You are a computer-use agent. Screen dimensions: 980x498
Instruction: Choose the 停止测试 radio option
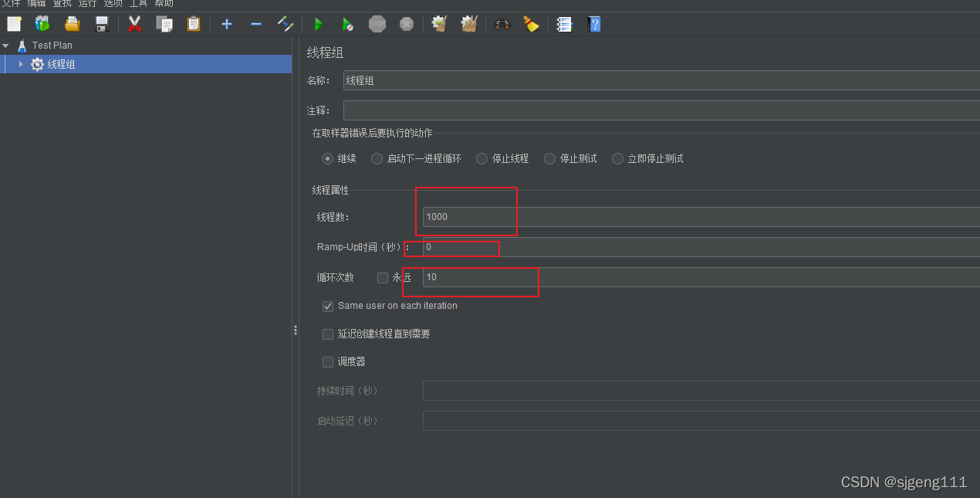(549, 158)
